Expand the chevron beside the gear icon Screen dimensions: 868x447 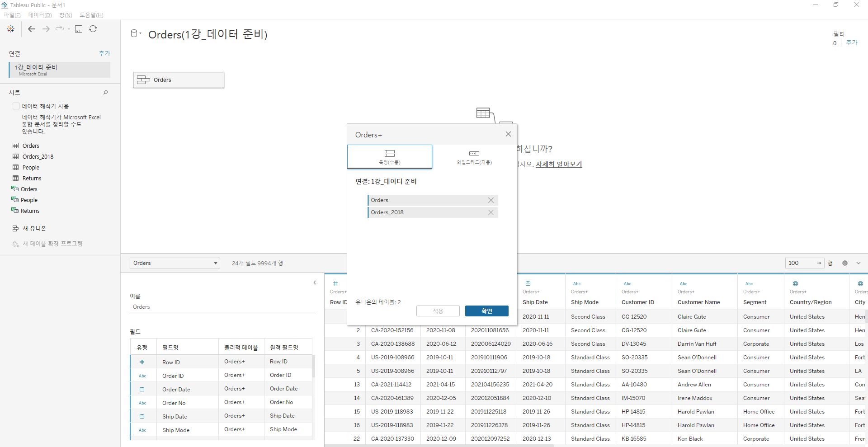pyautogui.click(x=859, y=263)
